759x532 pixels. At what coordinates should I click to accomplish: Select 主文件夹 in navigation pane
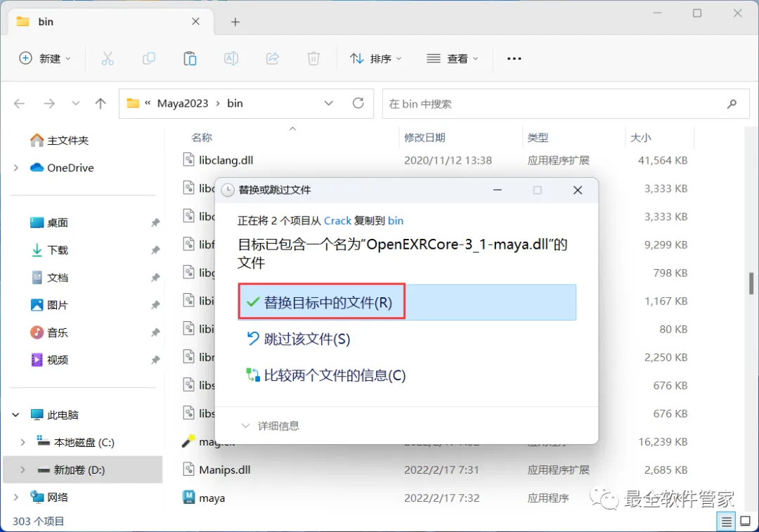click(60, 141)
